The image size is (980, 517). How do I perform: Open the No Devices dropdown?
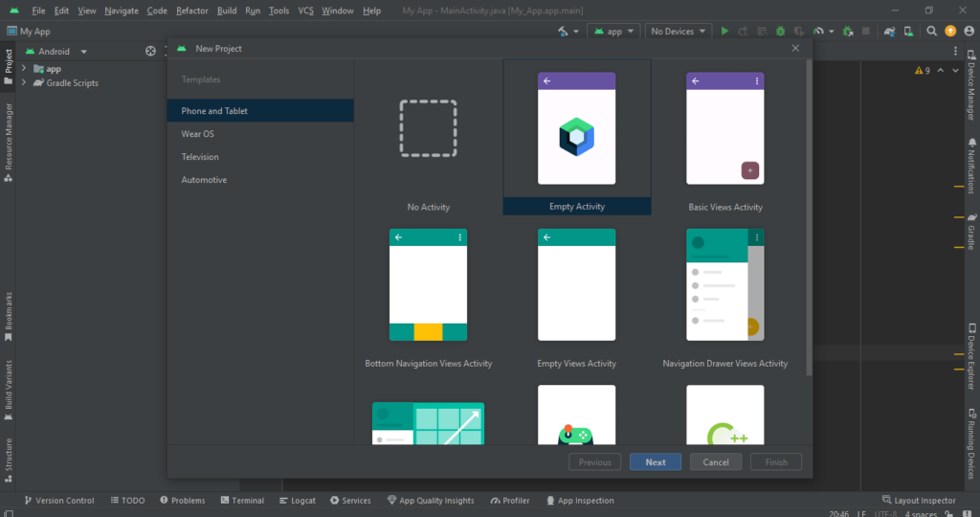(679, 32)
